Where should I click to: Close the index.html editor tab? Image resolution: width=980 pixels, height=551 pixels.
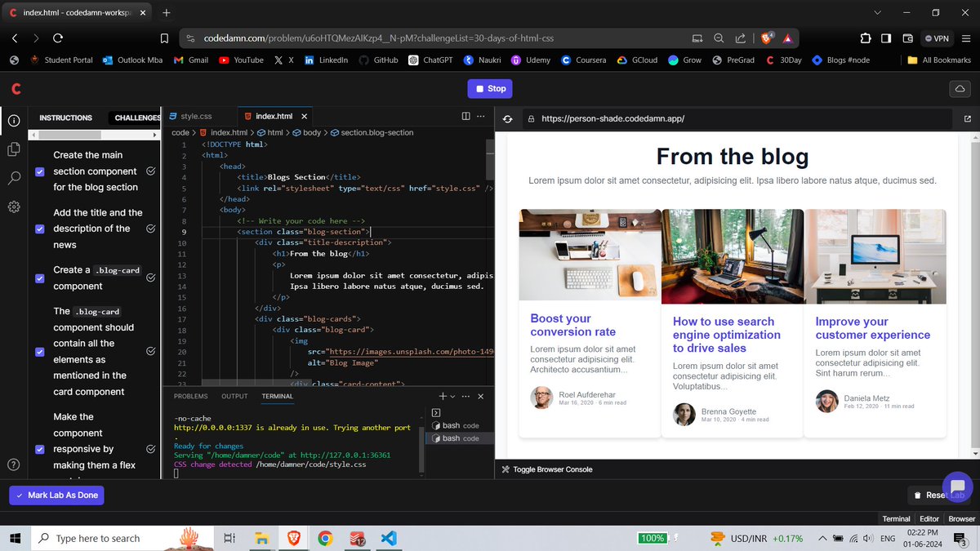tap(305, 117)
